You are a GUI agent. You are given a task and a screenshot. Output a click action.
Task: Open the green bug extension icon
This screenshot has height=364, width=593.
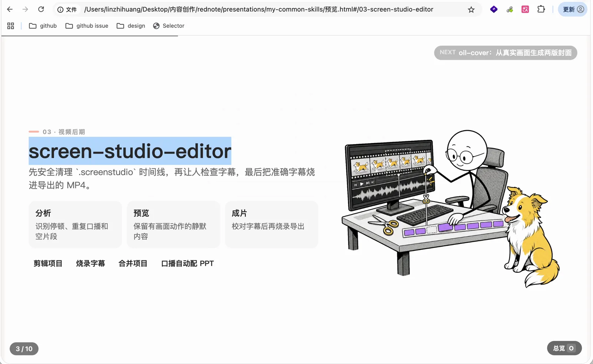510,9
